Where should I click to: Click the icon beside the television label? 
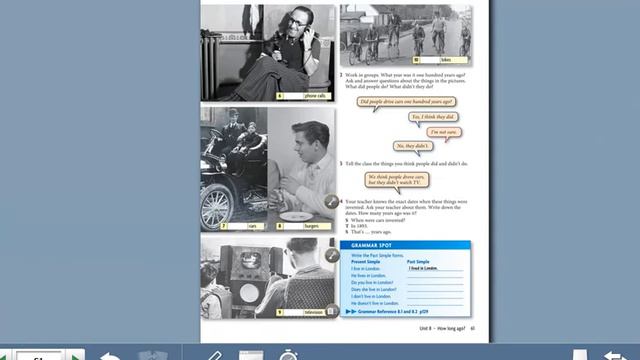tap(332, 312)
